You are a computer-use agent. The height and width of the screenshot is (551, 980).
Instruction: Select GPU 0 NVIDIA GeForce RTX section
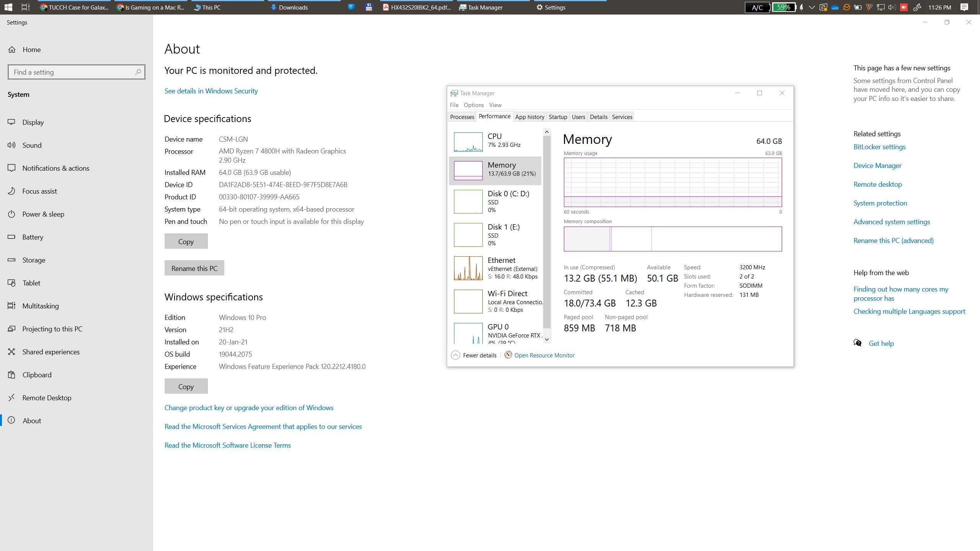497,331
